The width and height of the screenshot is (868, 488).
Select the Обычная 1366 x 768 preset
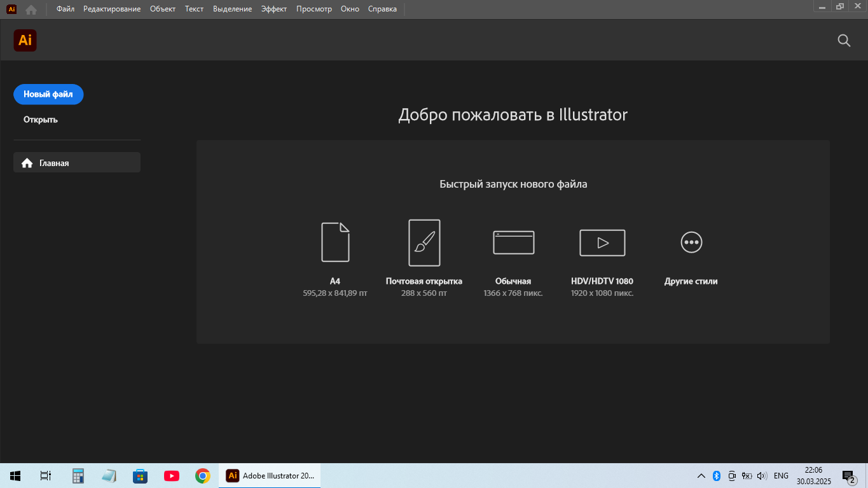coord(513,242)
